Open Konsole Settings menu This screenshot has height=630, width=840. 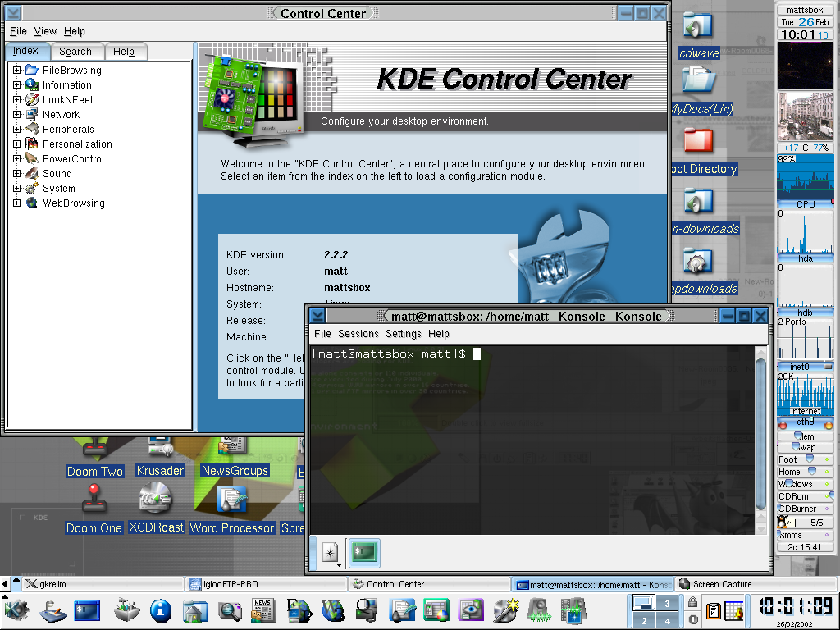(404, 334)
